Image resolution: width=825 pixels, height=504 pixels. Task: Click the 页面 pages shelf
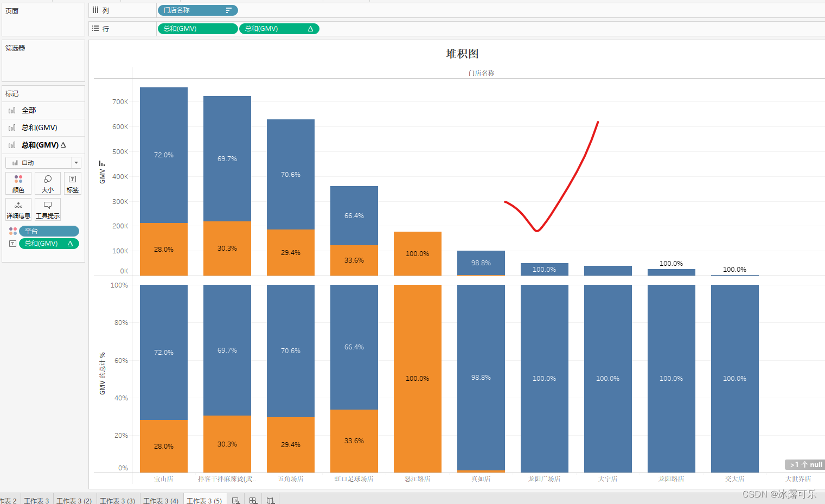(43, 20)
